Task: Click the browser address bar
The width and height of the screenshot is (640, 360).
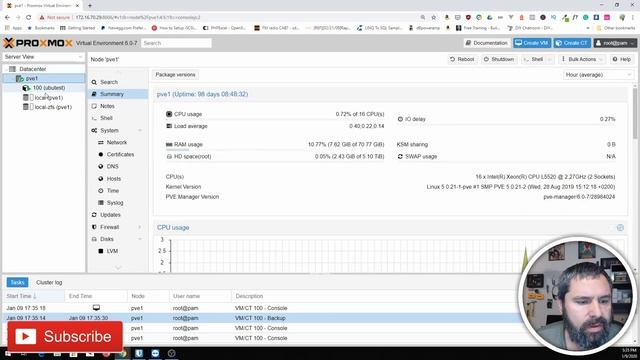Action: 245,18
